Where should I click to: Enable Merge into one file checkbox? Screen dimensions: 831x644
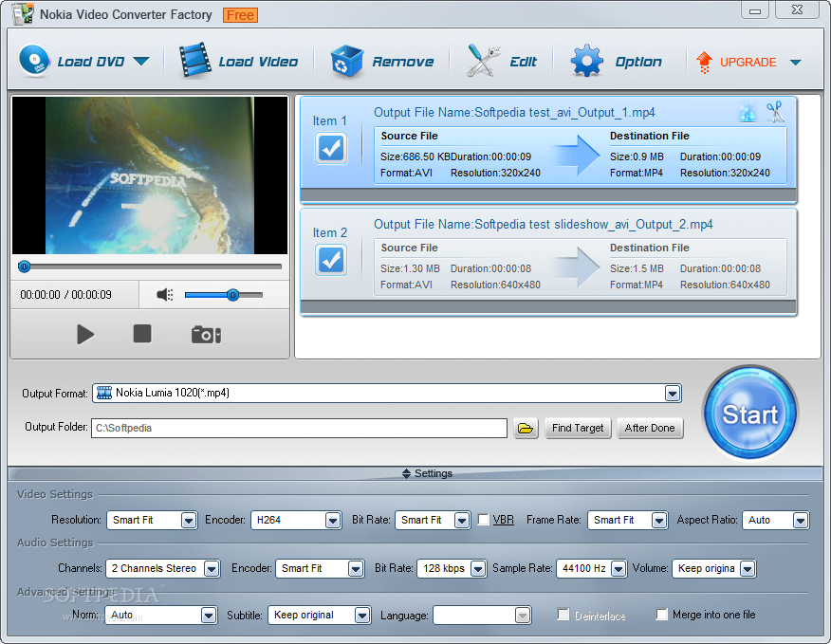pyautogui.click(x=662, y=615)
